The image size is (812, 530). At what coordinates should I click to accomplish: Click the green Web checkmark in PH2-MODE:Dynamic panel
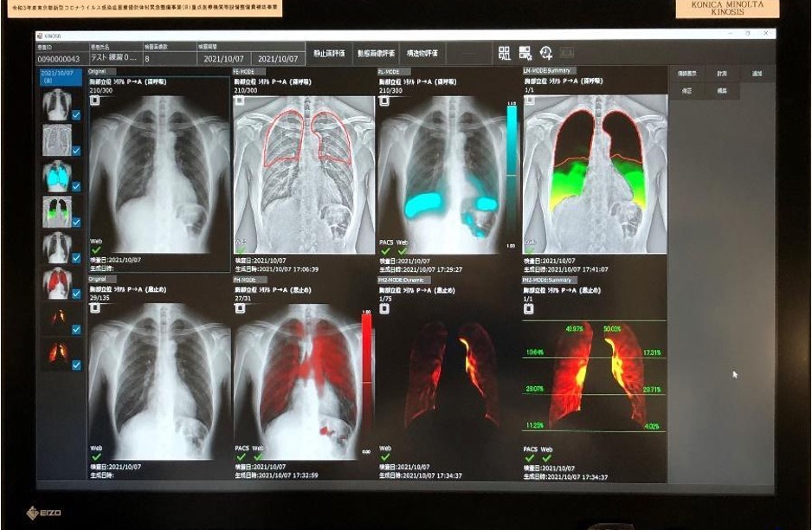[385, 457]
